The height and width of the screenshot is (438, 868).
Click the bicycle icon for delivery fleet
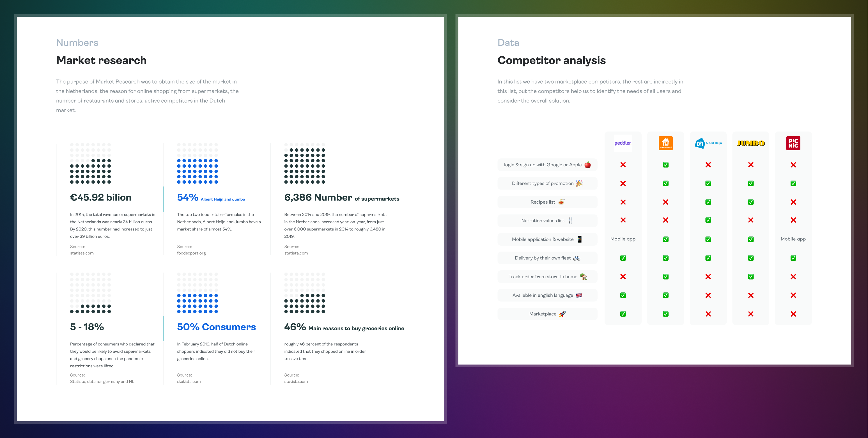pos(577,258)
